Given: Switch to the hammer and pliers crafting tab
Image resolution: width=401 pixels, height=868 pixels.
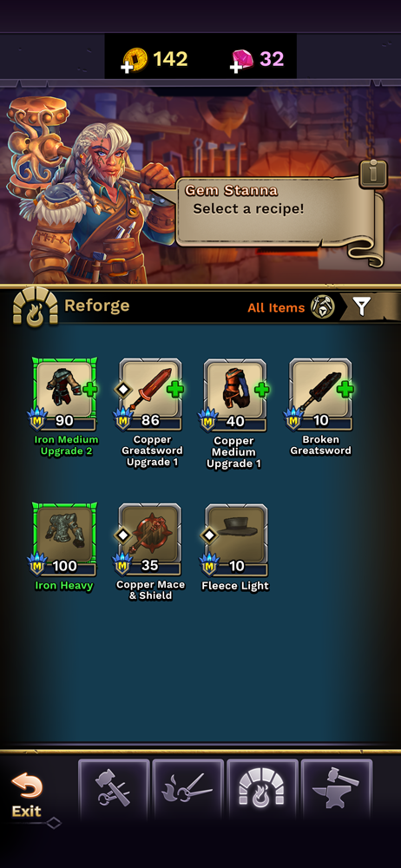Looking at the screenshot, I should [114, 789].
